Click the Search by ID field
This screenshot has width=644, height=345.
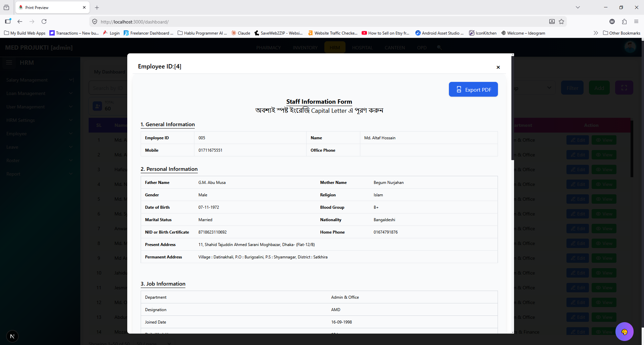pyautogui.click(x=108, y=88)
